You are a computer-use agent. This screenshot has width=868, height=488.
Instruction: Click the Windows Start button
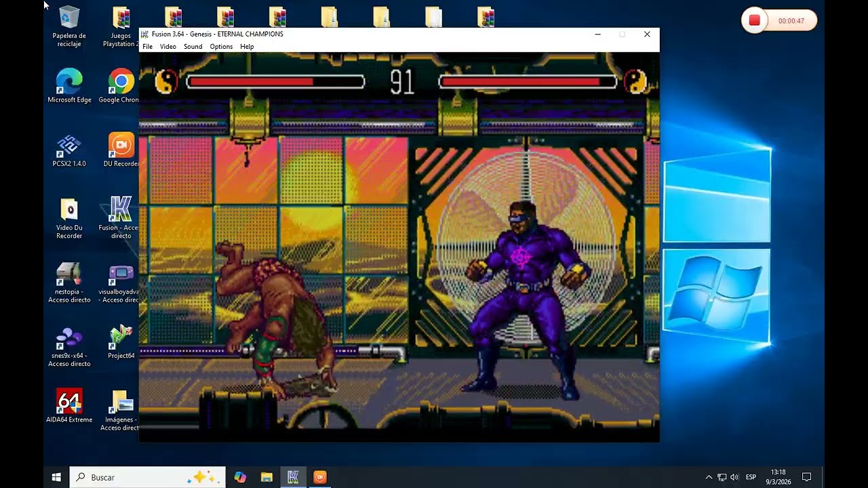coord(56,477)
